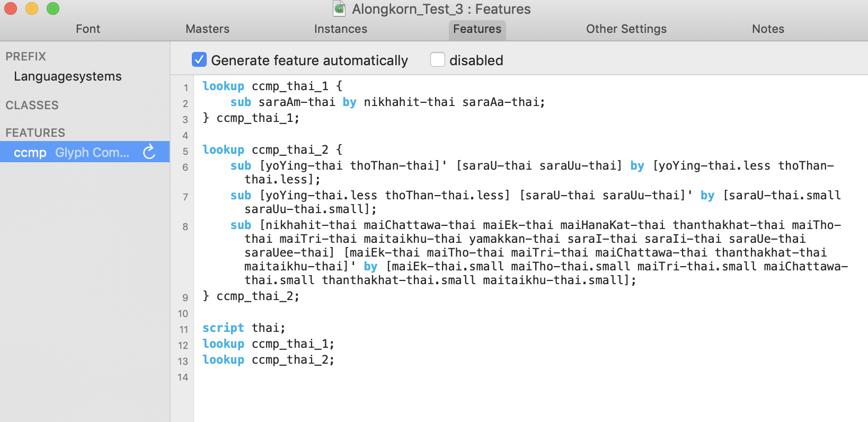This screenshot has height=422, width=868.
Task: Switch to the Notes tab
Action: (x=768, y=29)
